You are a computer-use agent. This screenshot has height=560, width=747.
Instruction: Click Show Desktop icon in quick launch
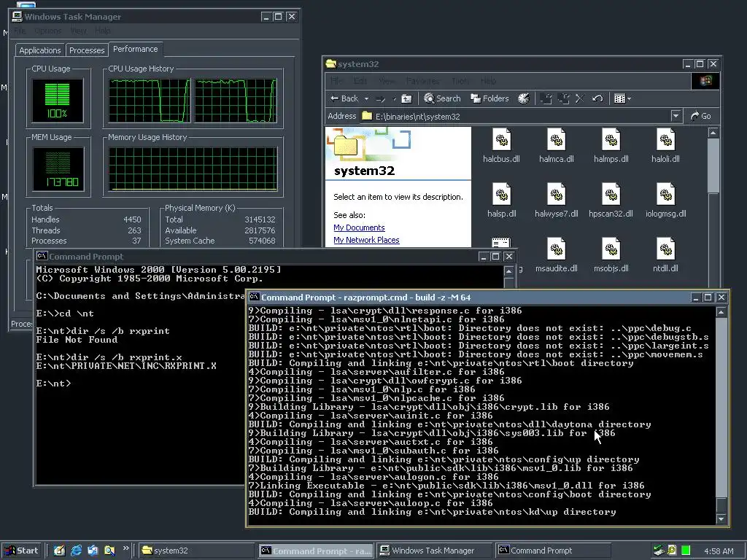pyautogui.click(x=59, y=551)
